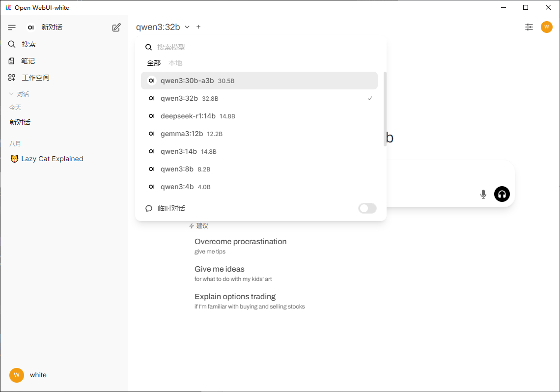Start a new chat with the pencil icon
Image resolution: width=560 pixels, height=392 pixels.
click(x=116, y=28)
